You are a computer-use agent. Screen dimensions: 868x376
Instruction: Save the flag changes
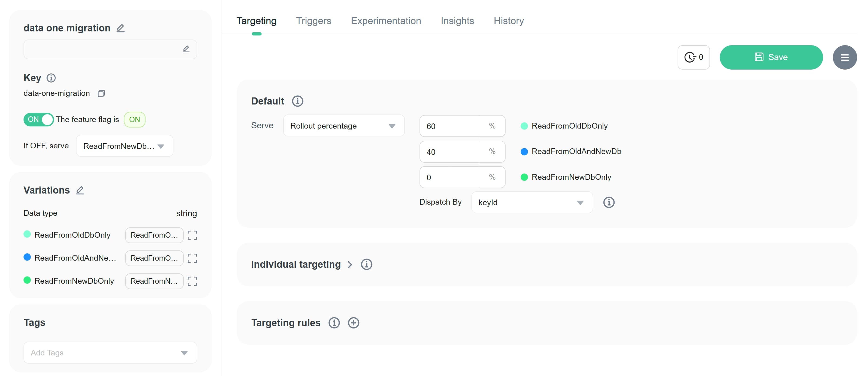[x=771, y=57]
